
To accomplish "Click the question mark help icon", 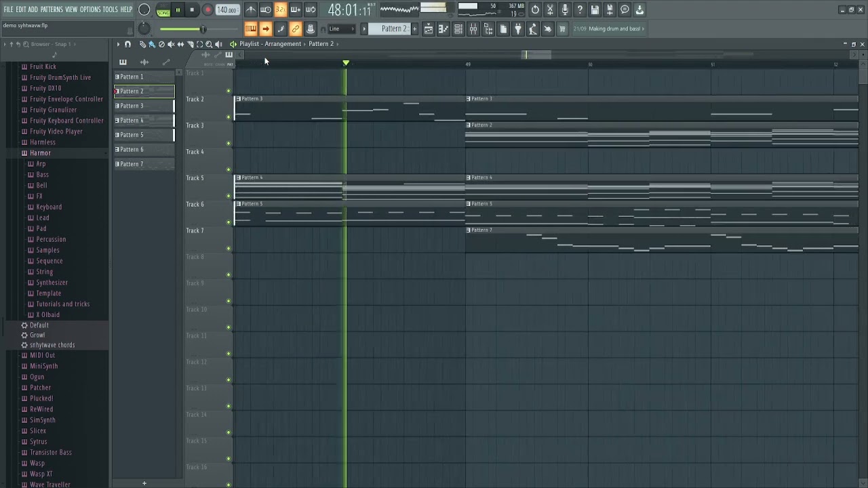I will point(580,9).
